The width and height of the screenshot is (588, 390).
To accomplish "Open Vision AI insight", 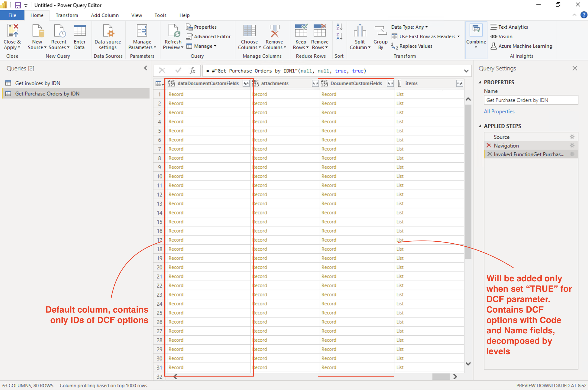I will tap(501, 37).
